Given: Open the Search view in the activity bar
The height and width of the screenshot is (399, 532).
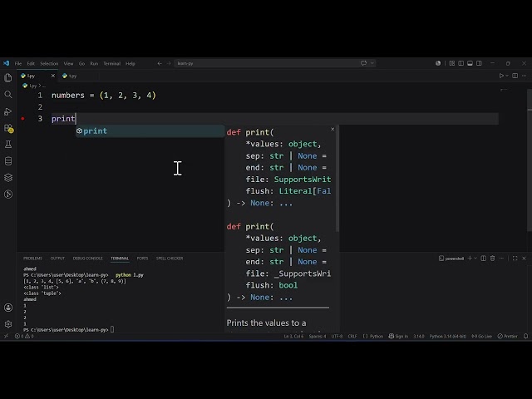Looking at the screenshot, I should pyautogui.click(x=8, y=95).
